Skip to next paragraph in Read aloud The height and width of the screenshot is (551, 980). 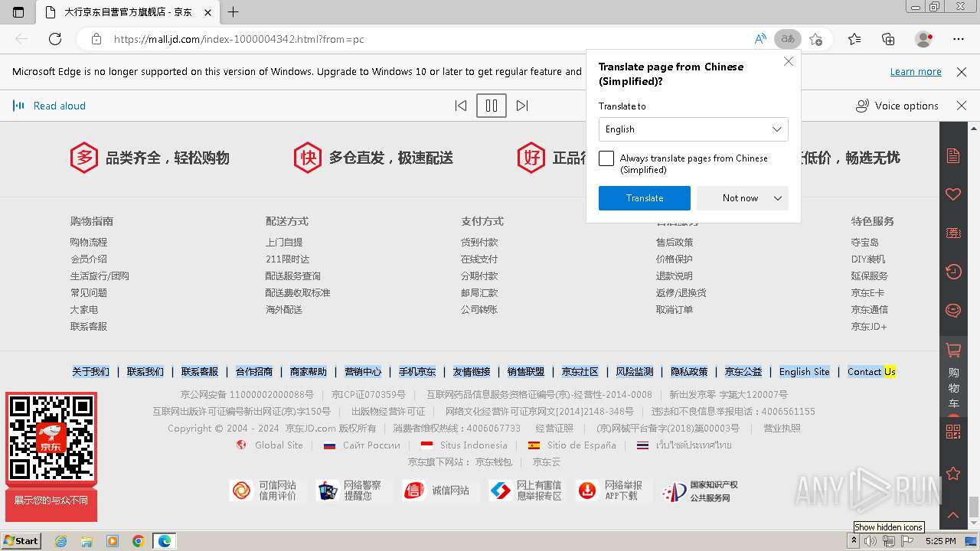coord(522,106)
